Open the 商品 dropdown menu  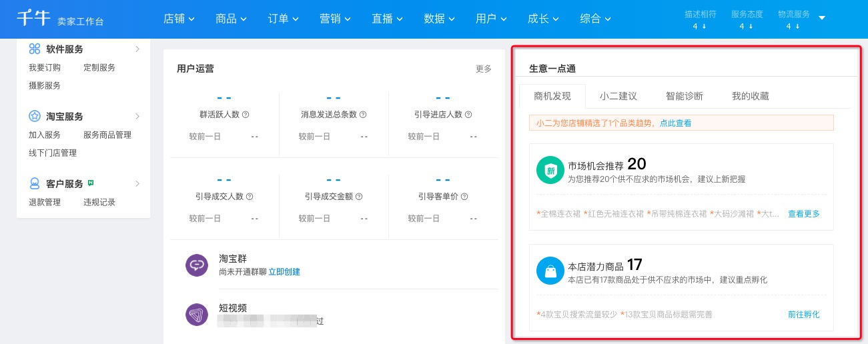pyautogui.click(x=231, y=19)
